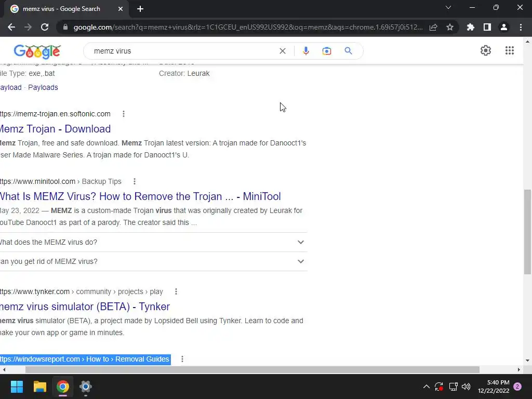Show hidden system tray icons

point(427,387)
